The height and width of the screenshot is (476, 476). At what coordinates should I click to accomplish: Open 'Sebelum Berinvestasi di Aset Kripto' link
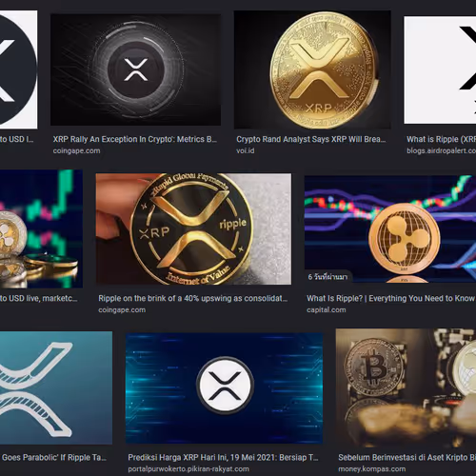pyautogui.click(x=407, y=458)
